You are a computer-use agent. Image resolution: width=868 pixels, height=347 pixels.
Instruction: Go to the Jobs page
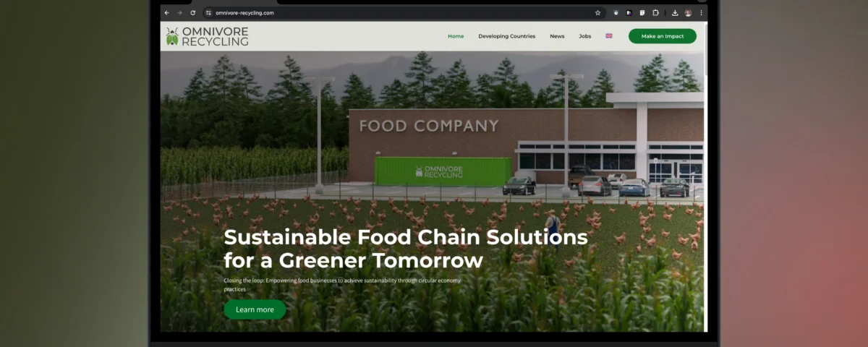(x=584, y=36)
